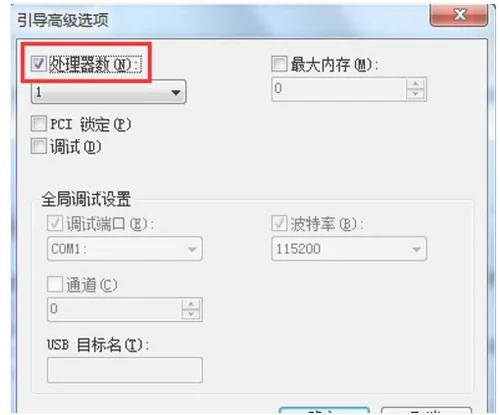500x415 pixels.
Task: Tick the PCI 锁定 checkbox
Action: point(39,124)
